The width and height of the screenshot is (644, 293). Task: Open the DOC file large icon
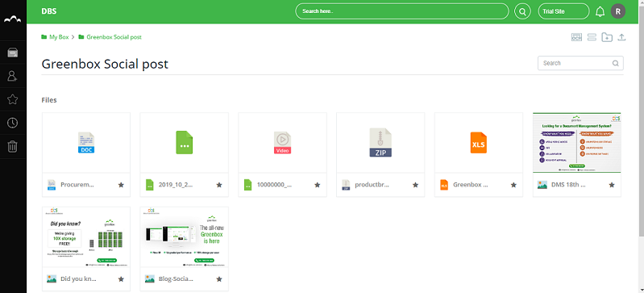click(x=86, y=143)
